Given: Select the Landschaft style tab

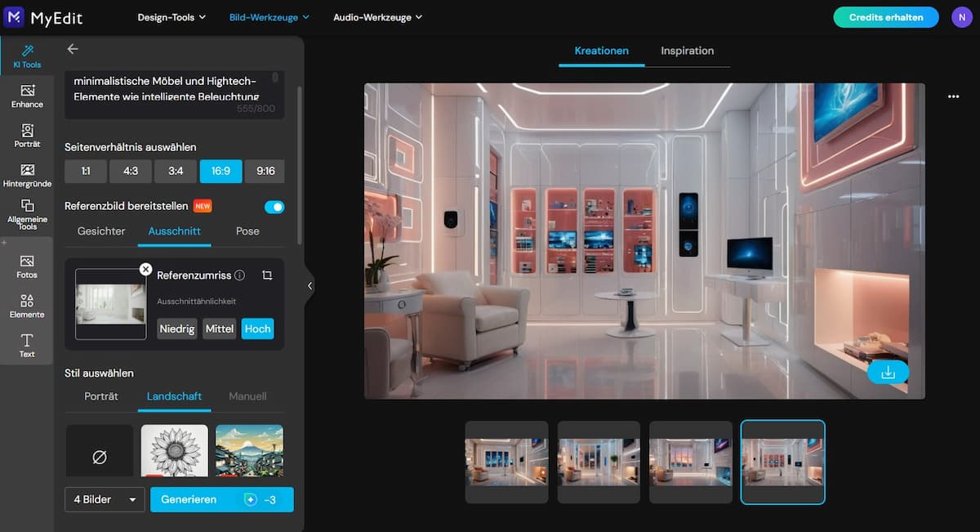Looking at the screenshot, I should (174, 396).
